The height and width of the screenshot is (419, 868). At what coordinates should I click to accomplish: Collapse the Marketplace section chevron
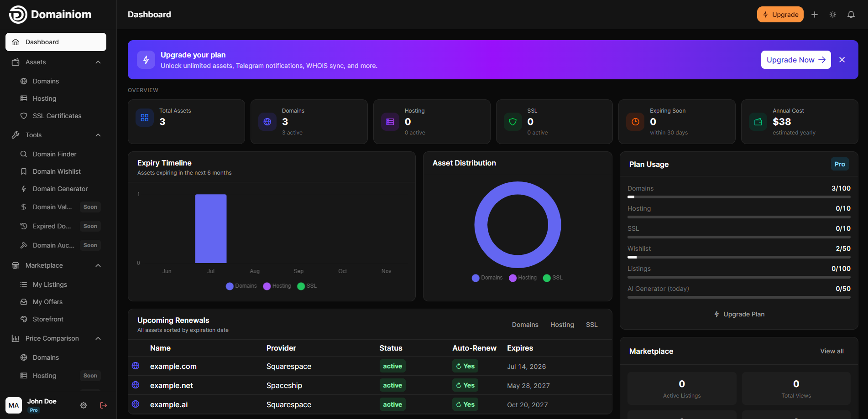click(98, 265)
